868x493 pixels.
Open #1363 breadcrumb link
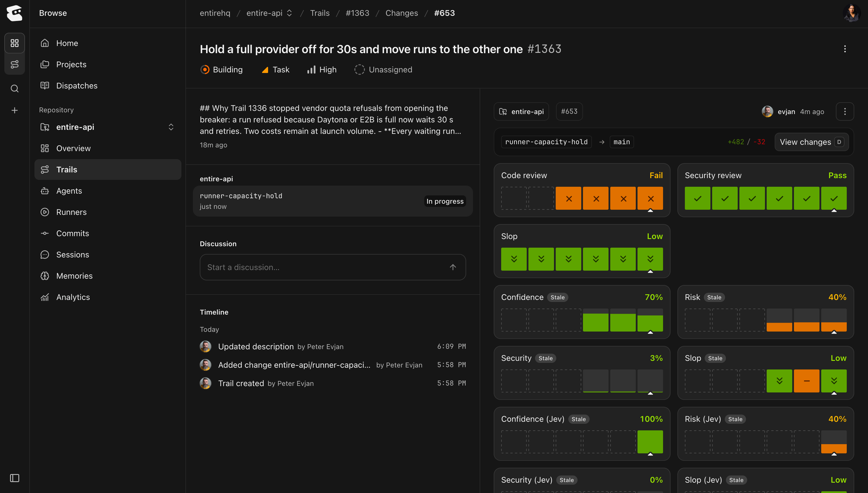[x=357, y=13]
